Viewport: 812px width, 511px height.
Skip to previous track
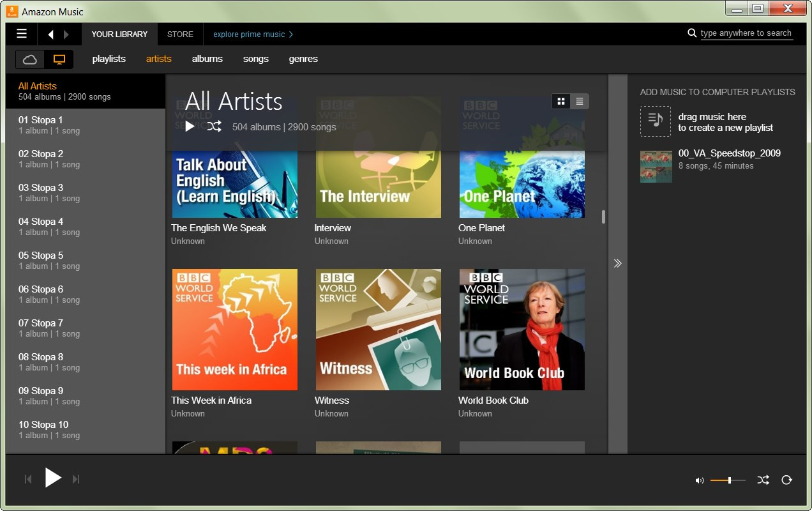[28, 479]
